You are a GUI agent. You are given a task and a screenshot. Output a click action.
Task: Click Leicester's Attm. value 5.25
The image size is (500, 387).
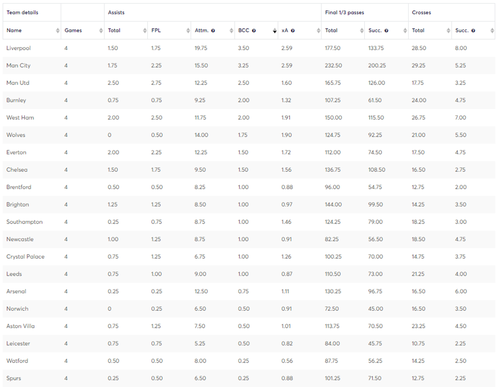coord(200,343)
